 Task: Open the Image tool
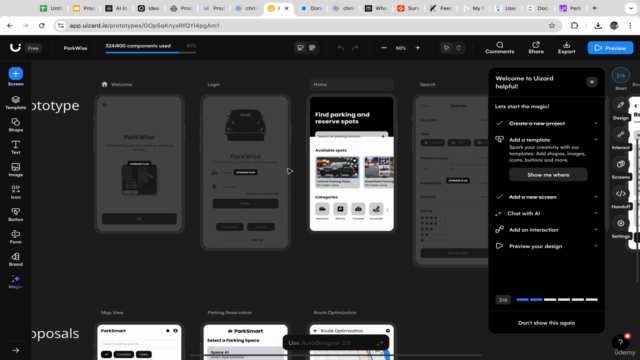(x=16, y=170)
